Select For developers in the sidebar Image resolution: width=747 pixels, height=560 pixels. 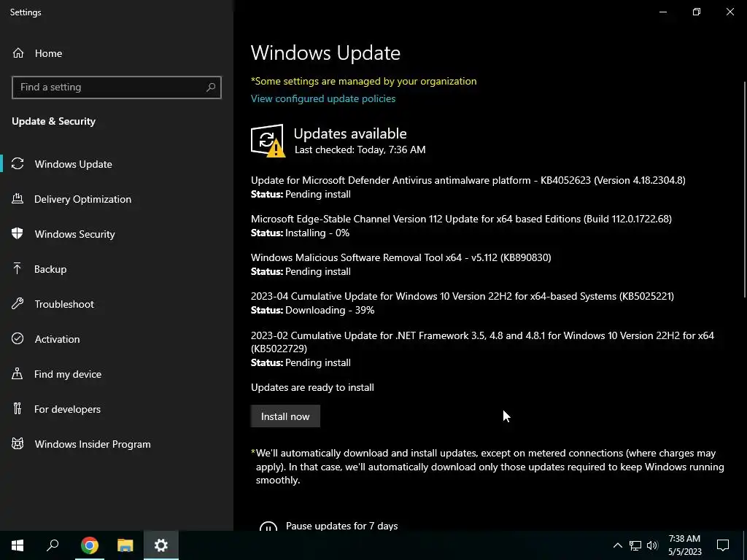tap(67, 409)
